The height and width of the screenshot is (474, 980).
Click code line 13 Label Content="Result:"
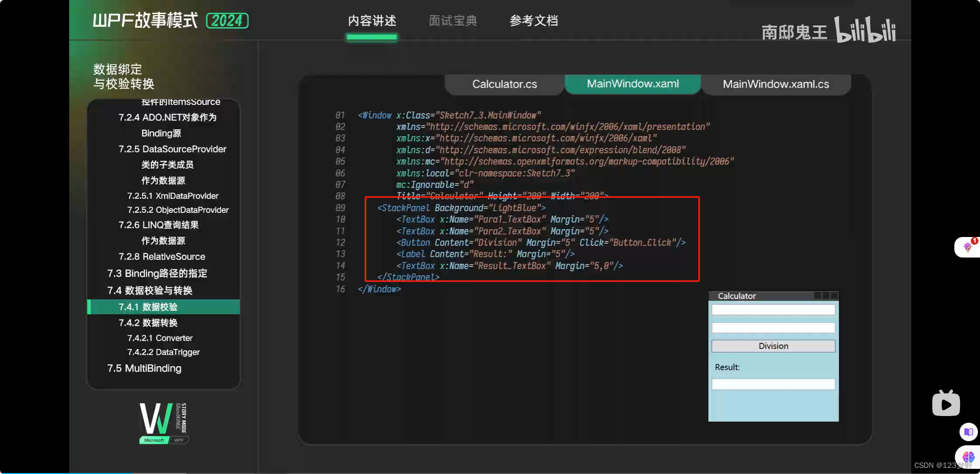[485, 254]
